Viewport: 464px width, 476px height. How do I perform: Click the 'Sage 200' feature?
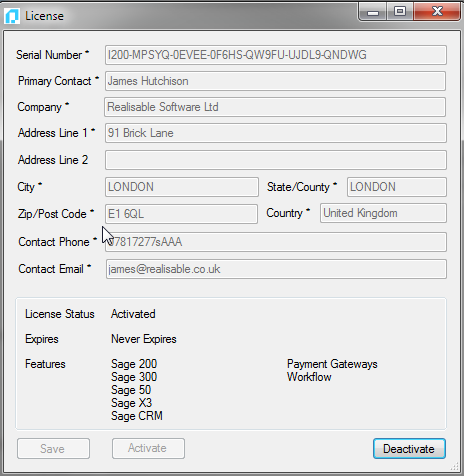point(134,364)
